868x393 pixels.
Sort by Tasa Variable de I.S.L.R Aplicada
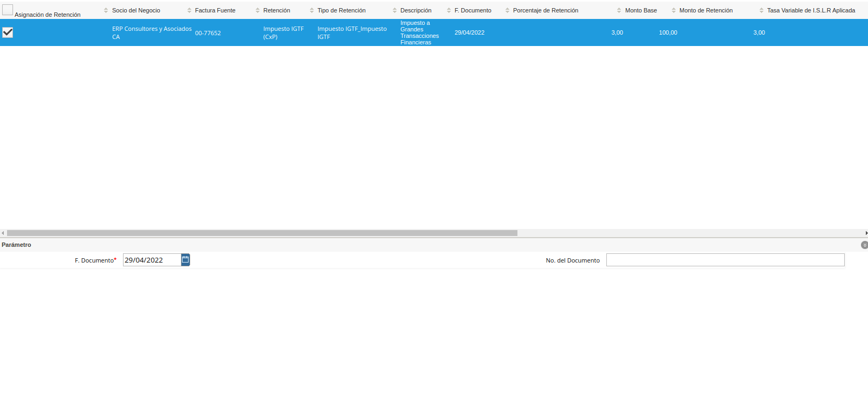[811, 10]
